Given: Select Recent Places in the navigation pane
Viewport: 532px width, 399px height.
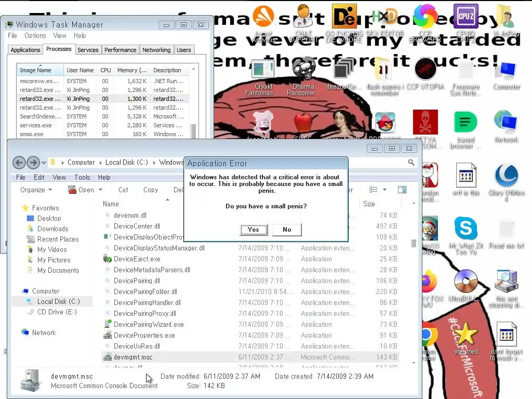Looking at the screenshot, I should pyautogui.click(x=58, y=239).
